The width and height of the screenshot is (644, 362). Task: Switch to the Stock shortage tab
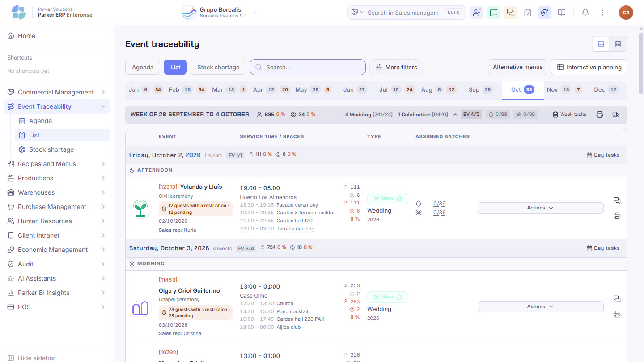218,67
